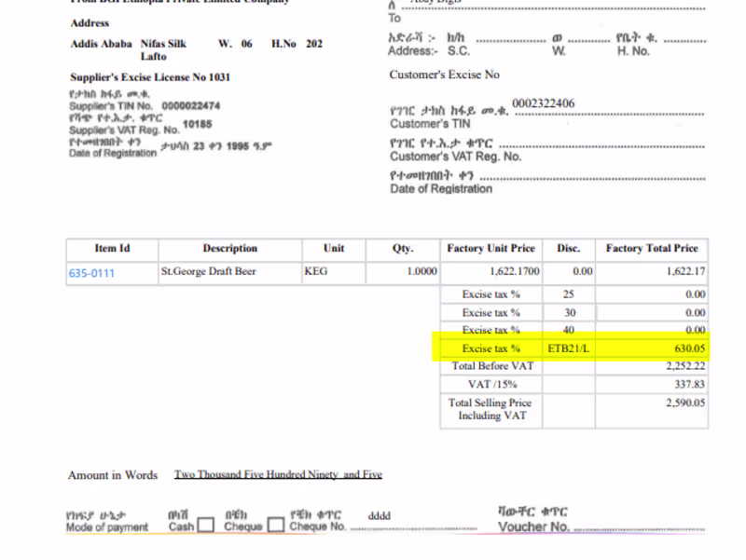Check the Cheque payment checkbox
The height and width of the screenshot is (560, 746).
[276, 524]
